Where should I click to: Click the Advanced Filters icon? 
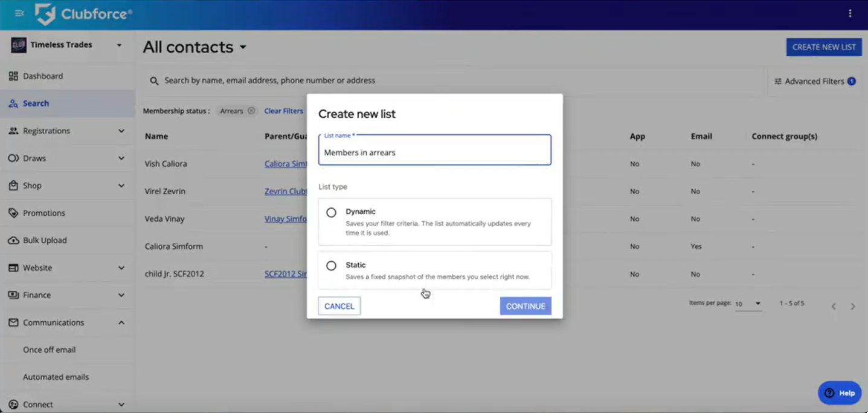point(778,81)
